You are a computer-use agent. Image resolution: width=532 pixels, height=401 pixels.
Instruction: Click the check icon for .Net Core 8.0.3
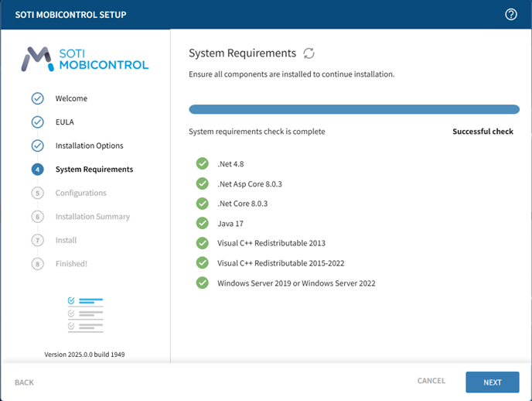(x=203, y=204)
